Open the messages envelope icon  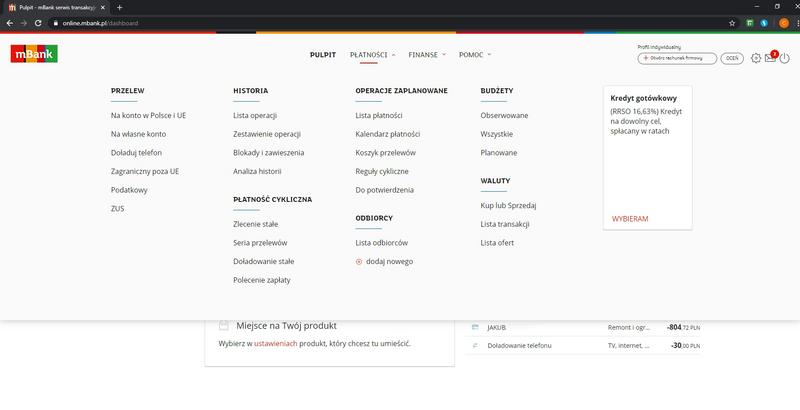coord(770,58)
